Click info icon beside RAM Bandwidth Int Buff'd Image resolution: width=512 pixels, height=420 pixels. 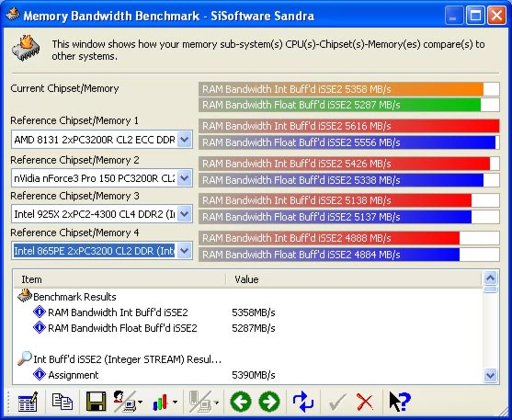39,312
